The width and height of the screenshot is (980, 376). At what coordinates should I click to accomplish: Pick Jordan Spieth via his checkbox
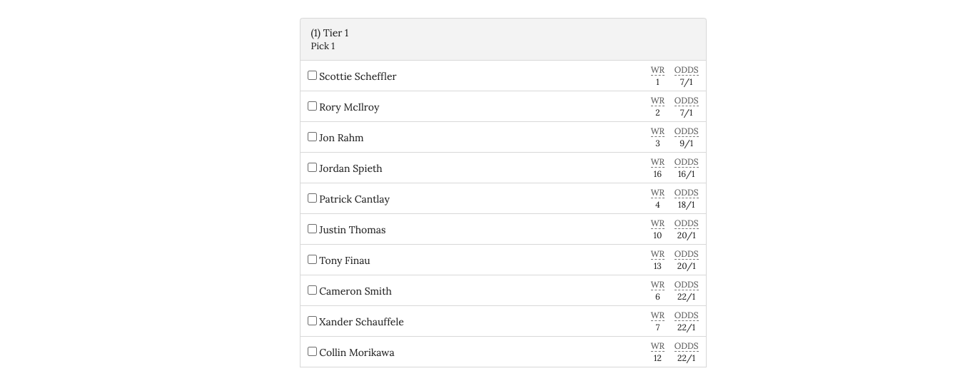click(x=312, y=168)
